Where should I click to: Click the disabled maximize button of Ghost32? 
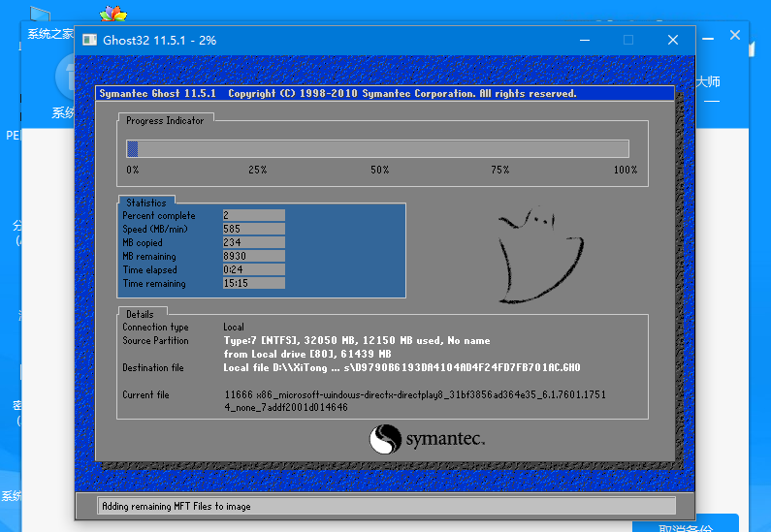point(627,40)
